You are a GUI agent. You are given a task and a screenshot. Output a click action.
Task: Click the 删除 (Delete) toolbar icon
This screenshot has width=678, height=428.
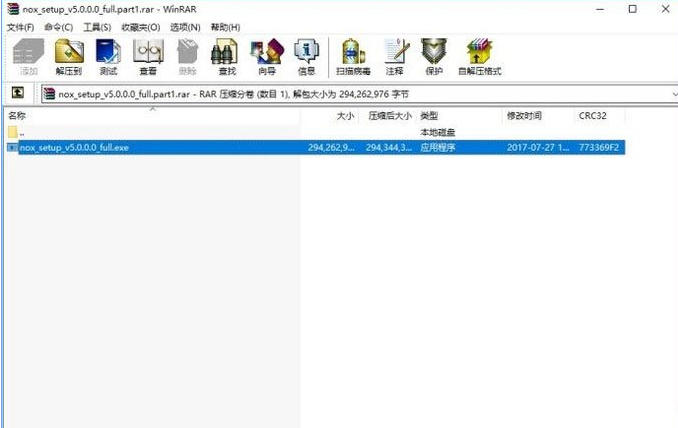[188, 57]
